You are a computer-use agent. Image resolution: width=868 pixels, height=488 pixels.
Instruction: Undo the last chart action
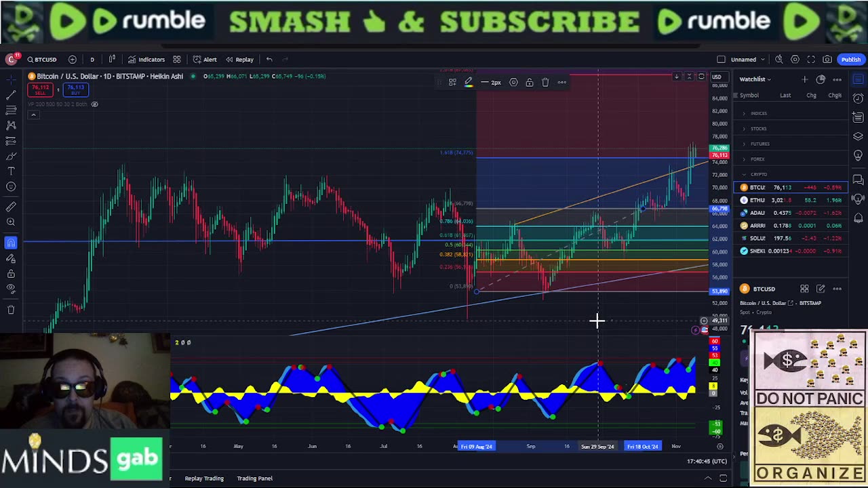click(x=269, y=60)
